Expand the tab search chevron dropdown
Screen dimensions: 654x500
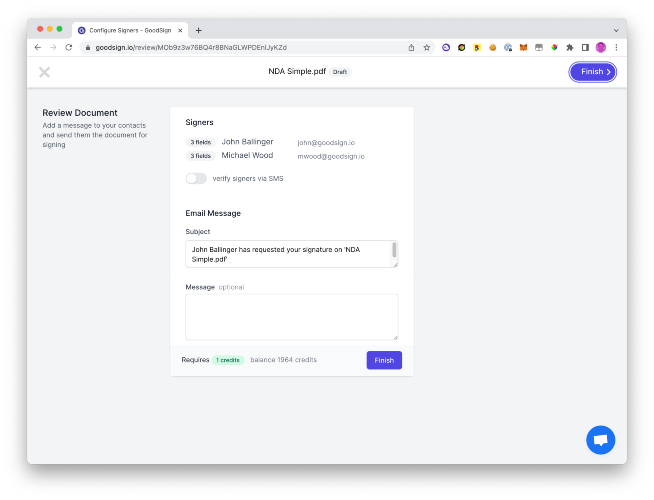(x=616, y=30)
